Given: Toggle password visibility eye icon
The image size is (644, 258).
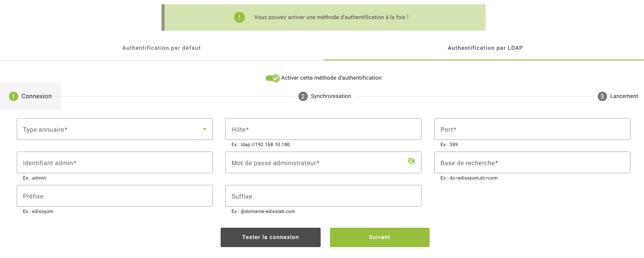Looking at the screenshot, I should click(x=411, y=161).
